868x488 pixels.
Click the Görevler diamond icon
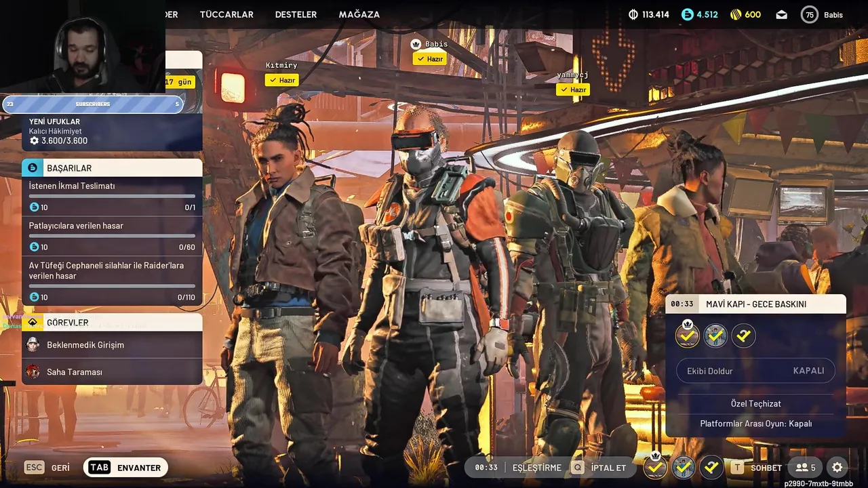(x=33, y=322)
